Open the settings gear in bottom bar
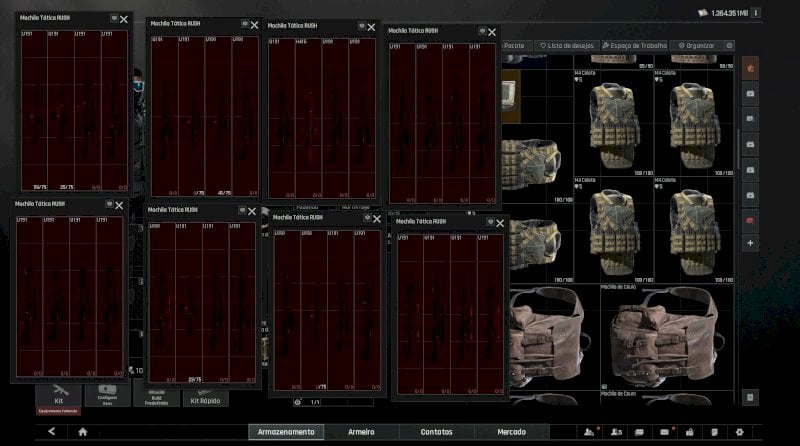This screenshot has width=800, height=446. [739, 432]
